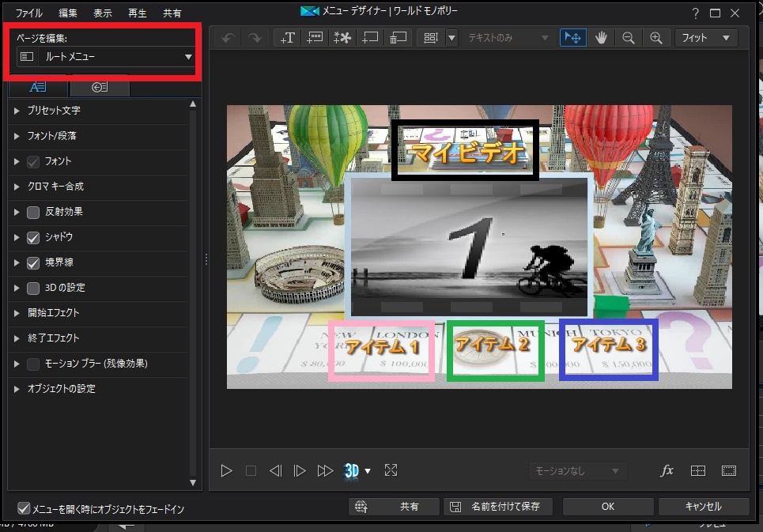Toggle the モーション ブラー checkbox
Image resolution: width=763 pixels, height=532 pixels.
[33, 364]
